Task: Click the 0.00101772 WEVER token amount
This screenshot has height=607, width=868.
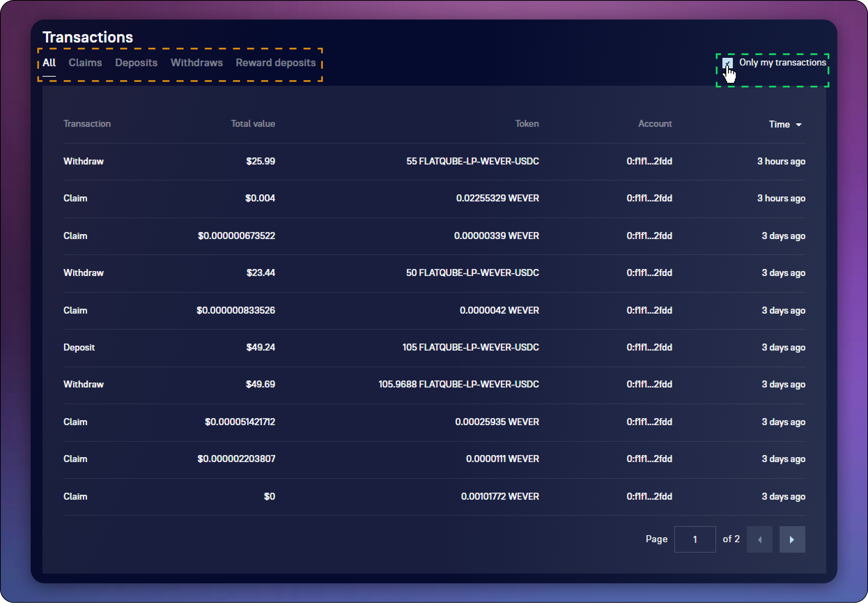Action: pyautogui.click(x=499, y=496)
